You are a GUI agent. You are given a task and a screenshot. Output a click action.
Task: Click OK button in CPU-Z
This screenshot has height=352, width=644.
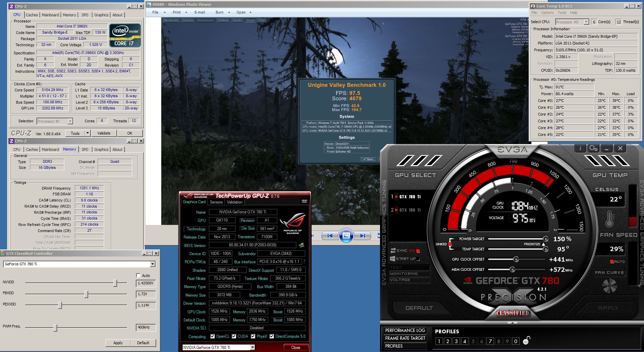pyautogui.click(x=130, y=133)
